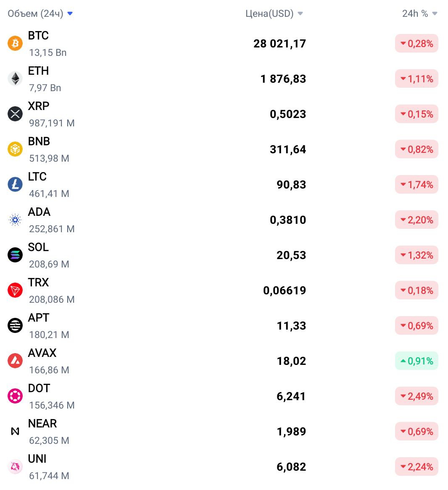This screenshot has height=490, width=448.
Task: Select the Ethereum diamond icon
Action: click(x=15, y=79)
